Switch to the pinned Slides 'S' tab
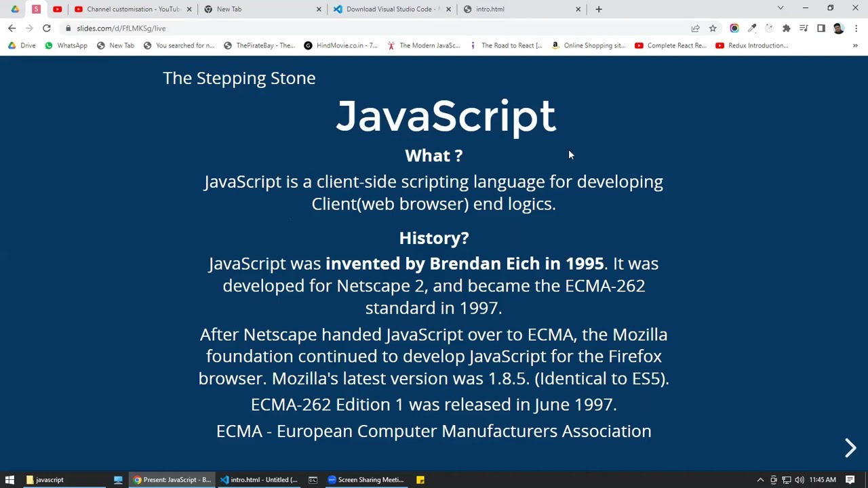868x488 pixels. (x=36, y=9)
